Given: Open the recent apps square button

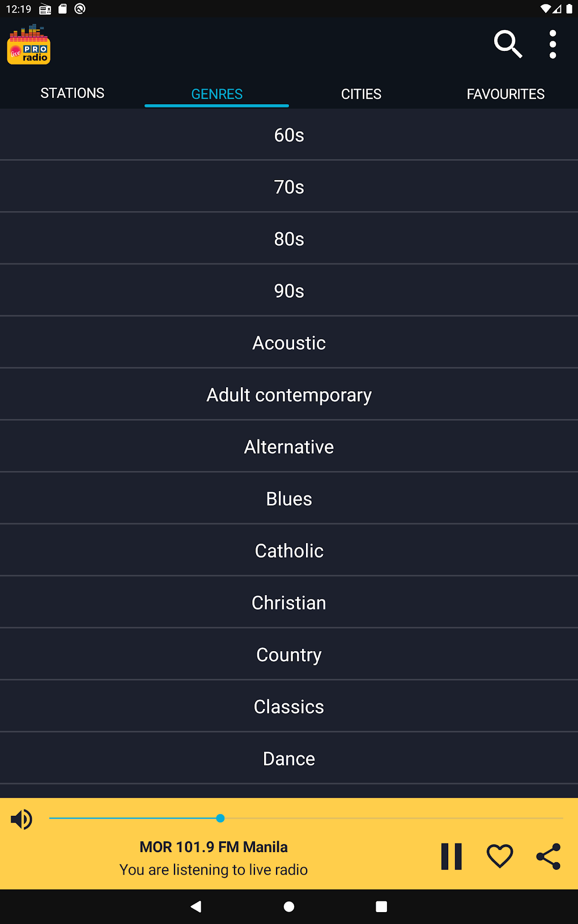Looking at the screenshot, I should coord(381,906).
